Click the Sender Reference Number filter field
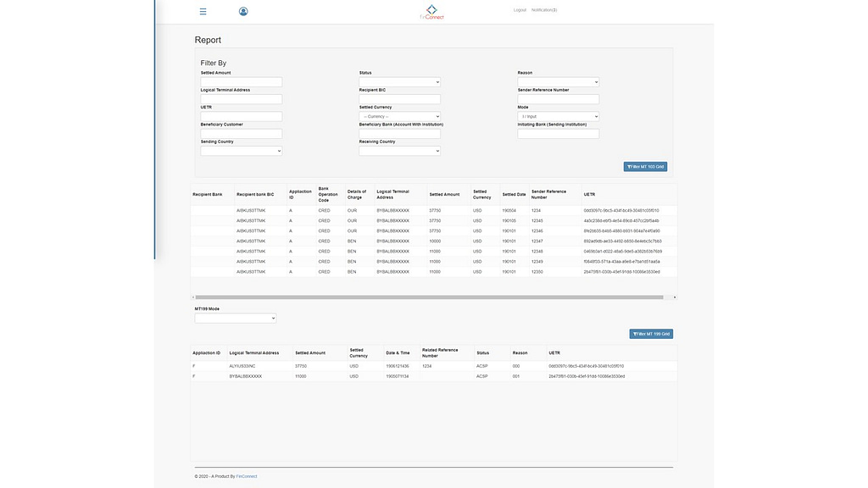This screenshot has height=488, width=868. [x=558, y=99]
